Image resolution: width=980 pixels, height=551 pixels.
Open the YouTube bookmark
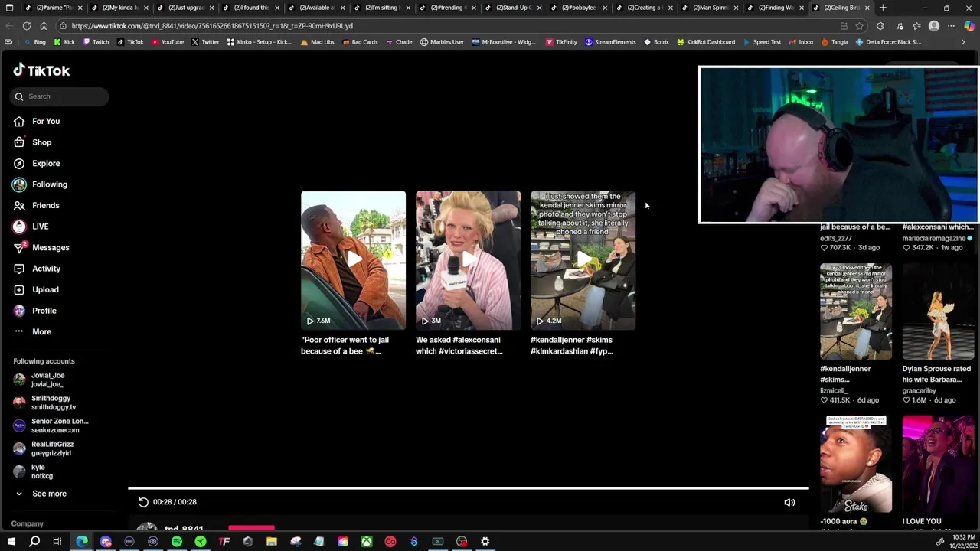coord(168,42)
